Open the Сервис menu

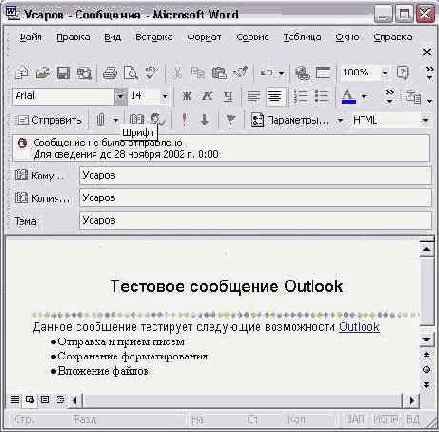pos(252,37)
